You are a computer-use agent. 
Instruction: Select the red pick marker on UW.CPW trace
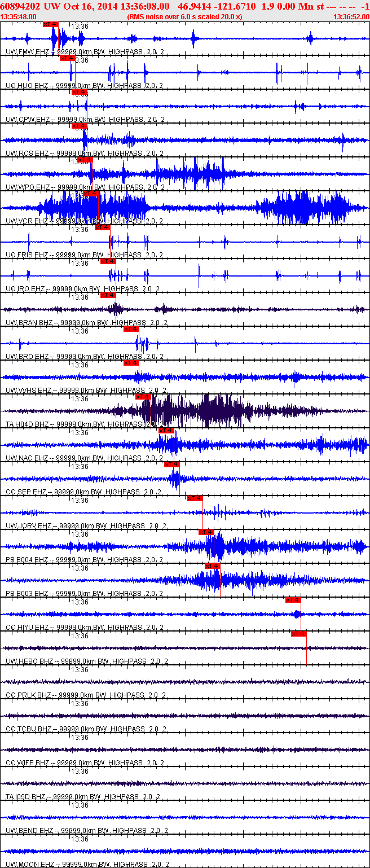click(x=80, y=92)
